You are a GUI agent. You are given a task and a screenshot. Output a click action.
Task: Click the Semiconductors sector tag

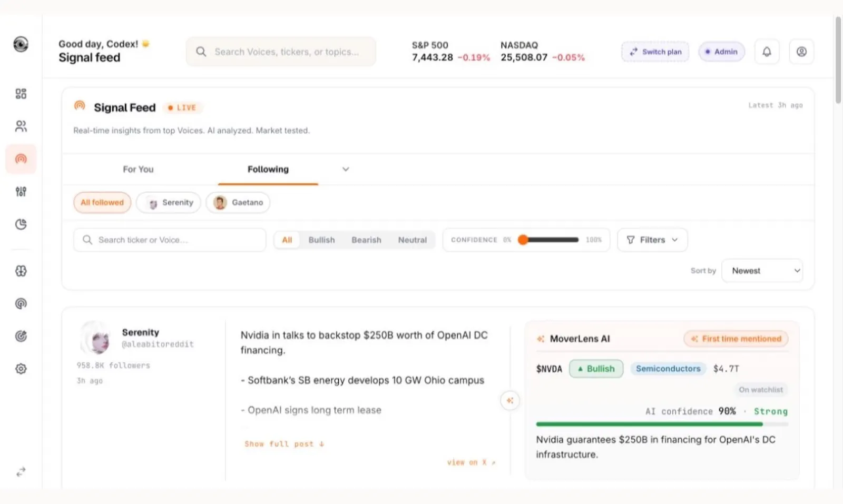(x=668, y=369)
